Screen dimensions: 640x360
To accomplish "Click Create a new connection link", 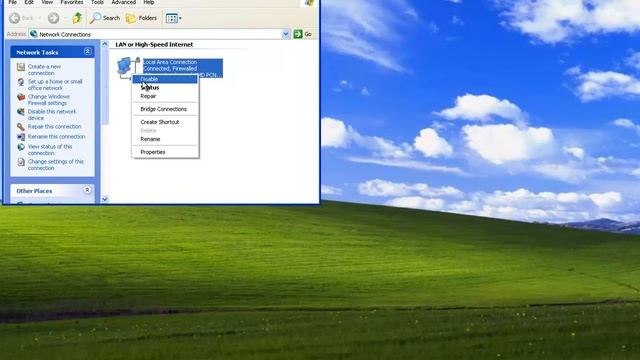I will click(x=44, y=70).
